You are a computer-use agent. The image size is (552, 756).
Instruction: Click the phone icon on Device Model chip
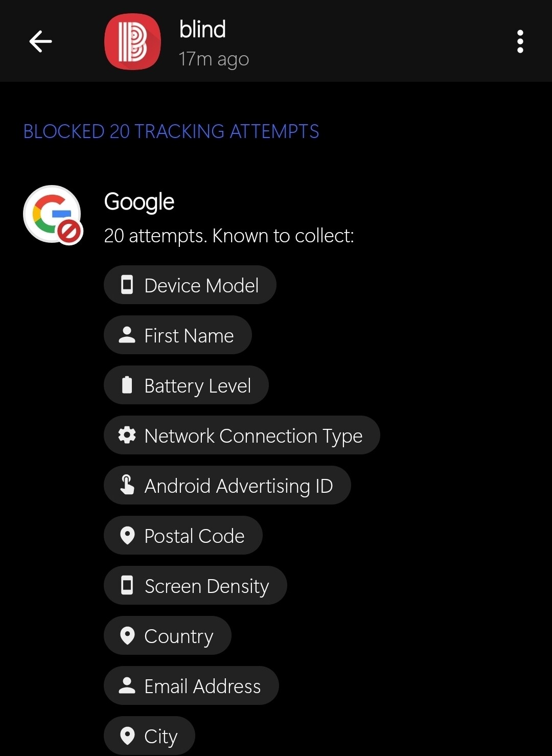[x=127, y=285]
